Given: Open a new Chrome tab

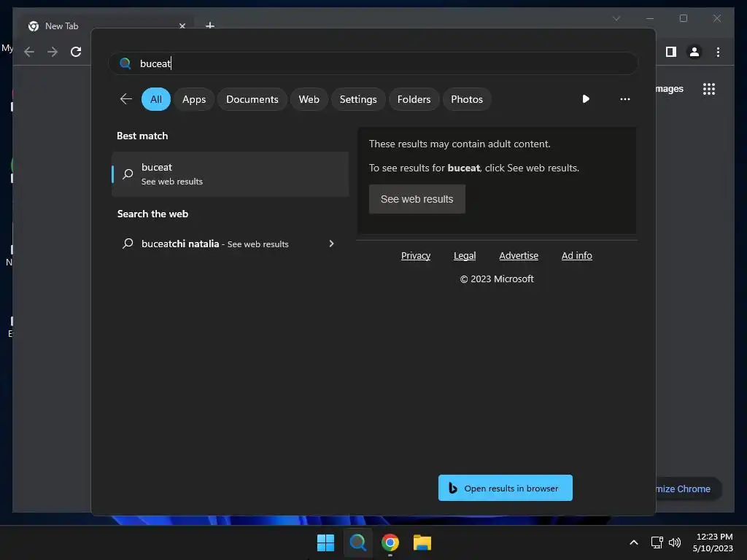Looking at the screenshot, I should 210,26.
